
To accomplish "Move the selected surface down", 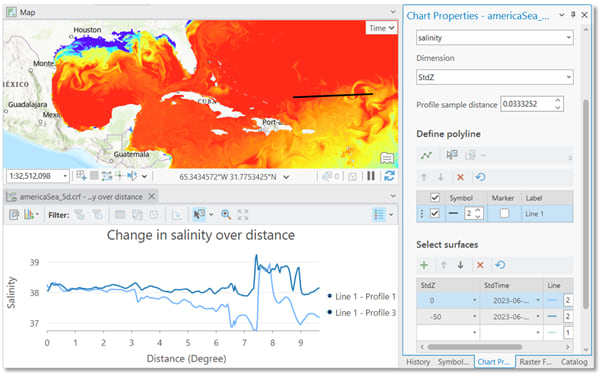I will tap(460, 265).
